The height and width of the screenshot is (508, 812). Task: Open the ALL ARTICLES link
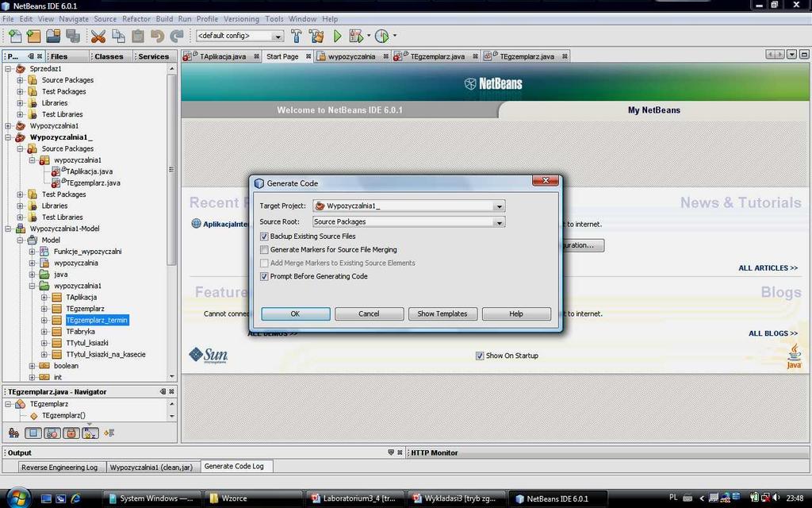[x=768, y=268]
